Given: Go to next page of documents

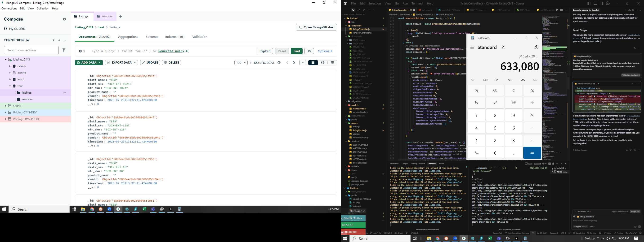Looking at the screenshot, I should 294,63.
